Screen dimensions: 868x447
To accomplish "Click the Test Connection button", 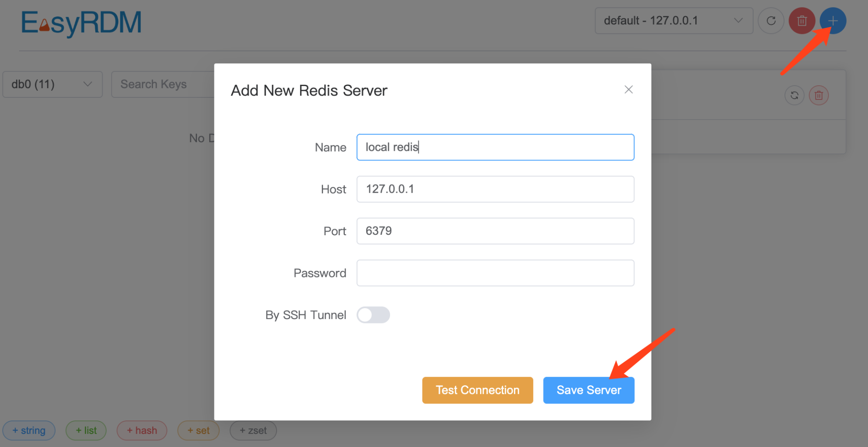I will click(x=477, y=390).
